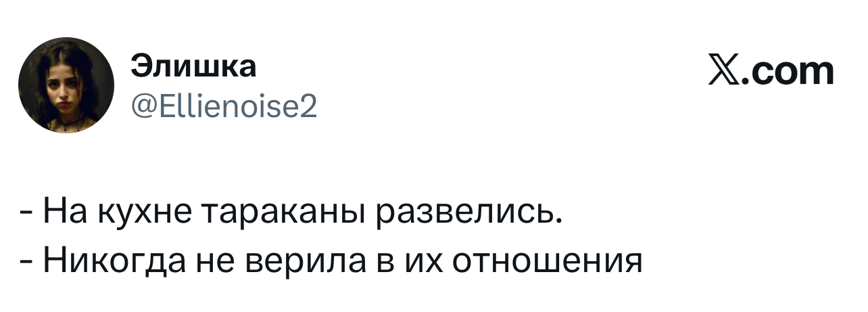Open the Элишка display name
This screenshot has width=868, height=312.
click(193, 67)
